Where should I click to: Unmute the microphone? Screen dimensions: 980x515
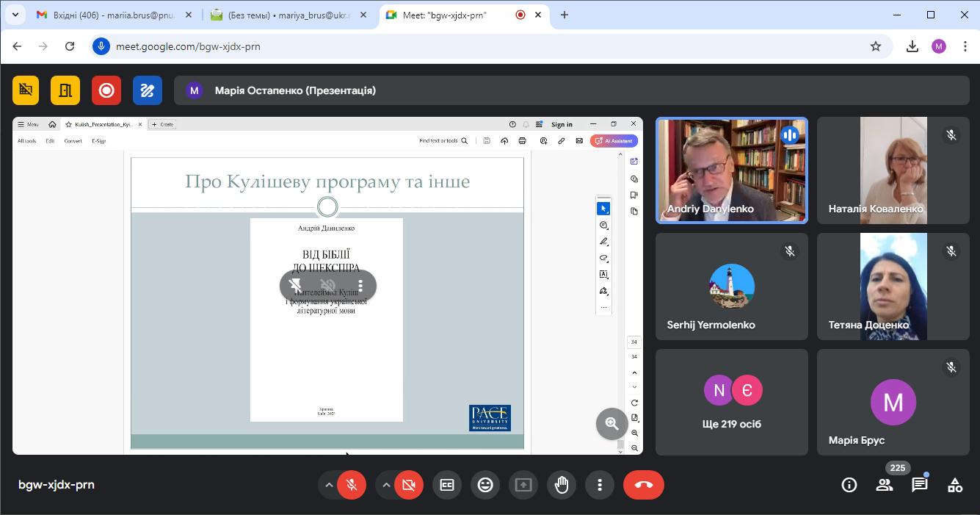tap(352, 485)
